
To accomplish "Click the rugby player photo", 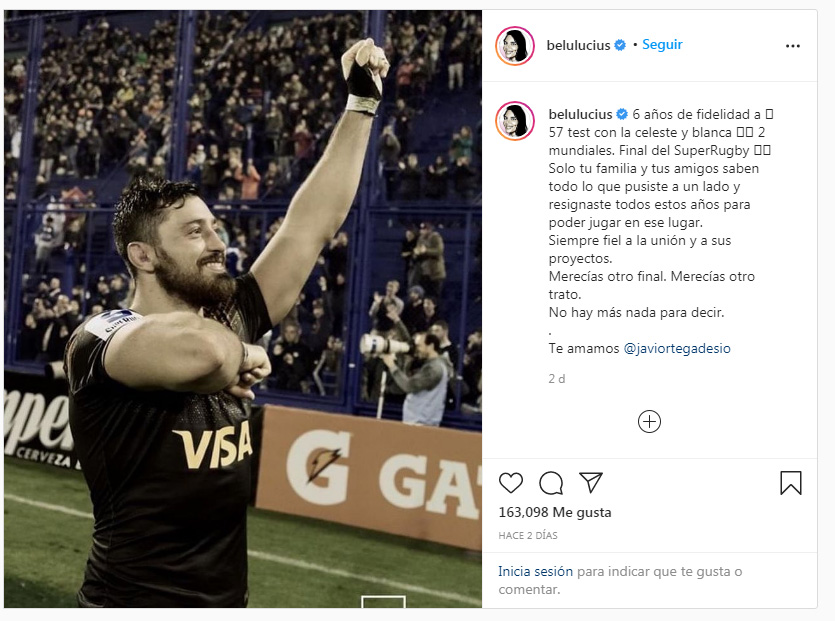I will pos(243,309).
